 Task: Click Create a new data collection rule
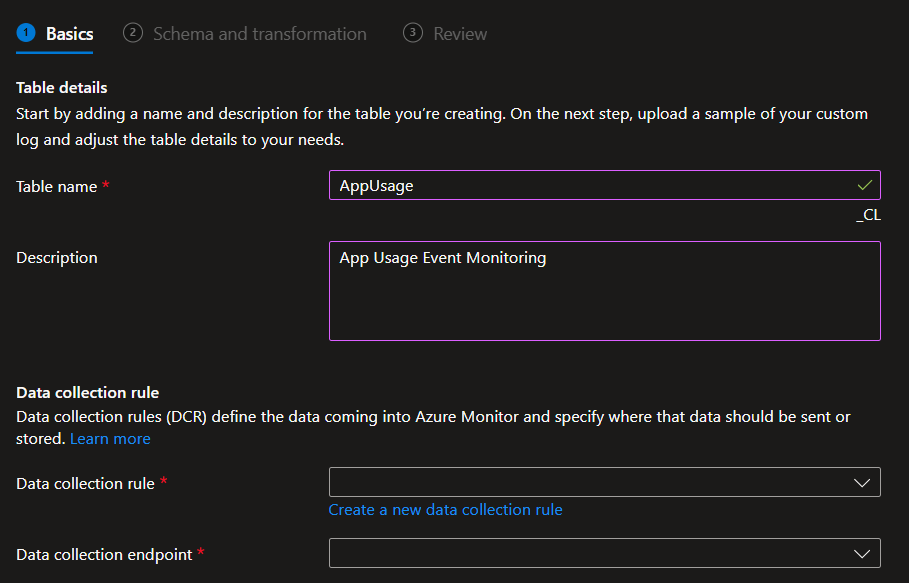[445, 510]
